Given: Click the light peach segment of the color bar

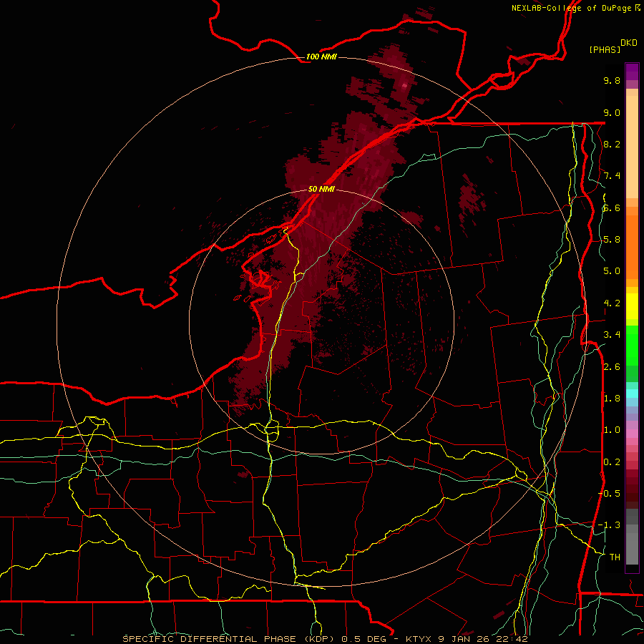Looking at the screenshot, I should pyautogui.click(x=632, y=147).
